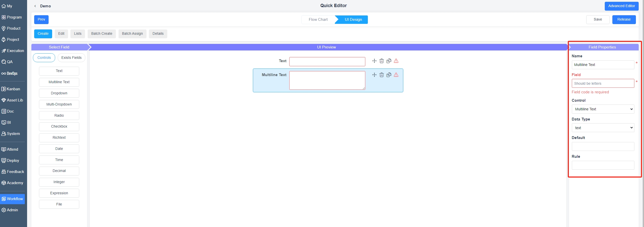Viewport: 644px width, 227px height.
Task: Click the warning icon beside the Text field
Action: tap(396, 61)
